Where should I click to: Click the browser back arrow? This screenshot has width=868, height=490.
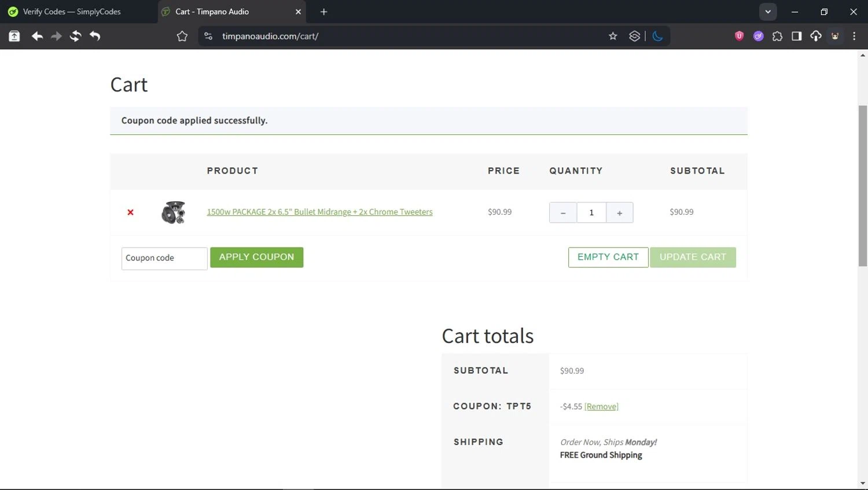[x=37, y=36]
